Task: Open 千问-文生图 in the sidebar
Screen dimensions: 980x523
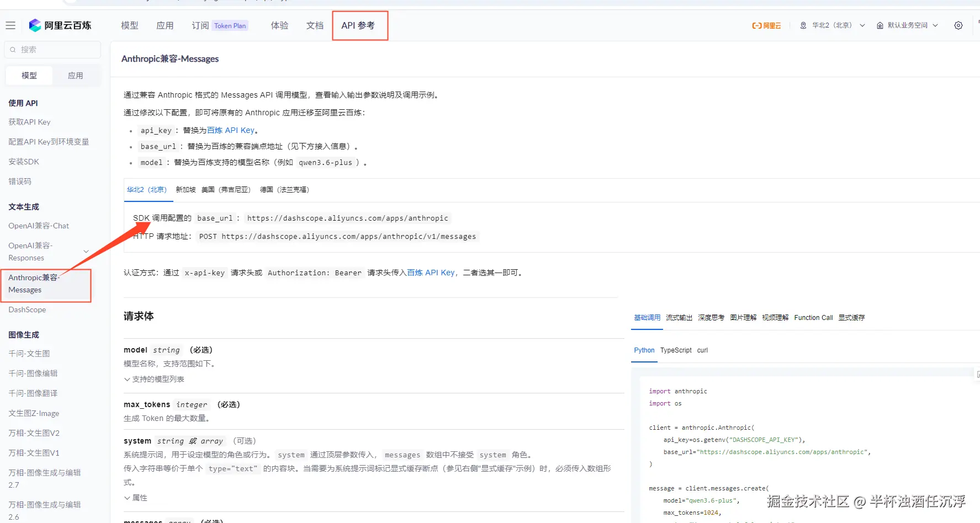Action: click(29, 354)
